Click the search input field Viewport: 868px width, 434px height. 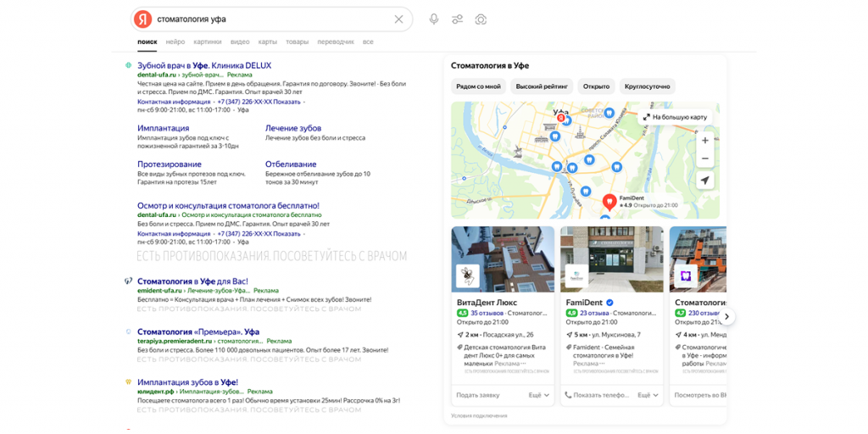[x=272, y=19]
